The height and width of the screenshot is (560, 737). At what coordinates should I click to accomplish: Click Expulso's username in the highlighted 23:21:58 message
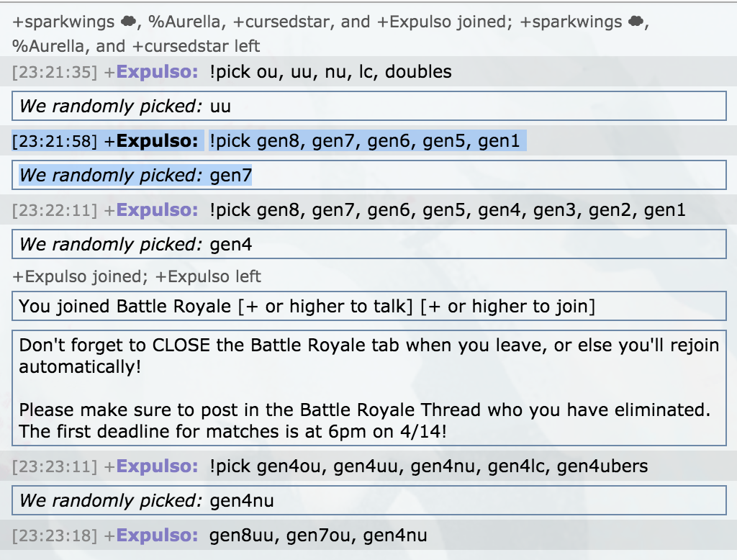pyautogui.click(x=157, y=140)
